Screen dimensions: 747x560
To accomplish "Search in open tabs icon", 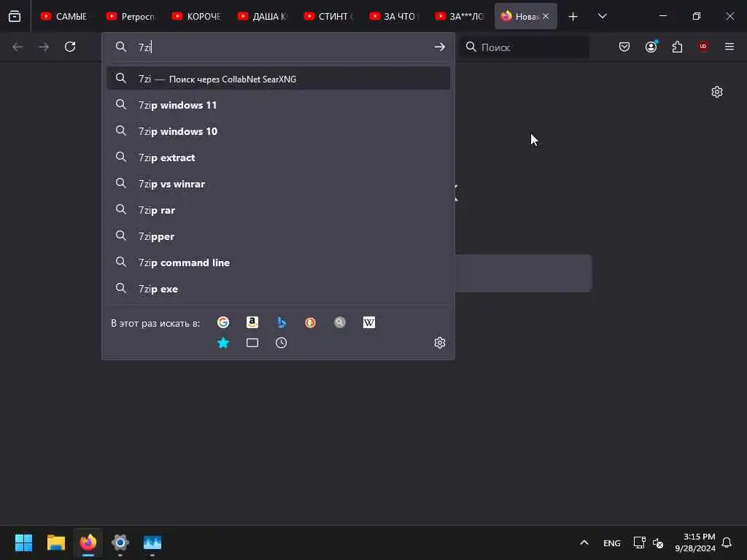I will 252,343.
